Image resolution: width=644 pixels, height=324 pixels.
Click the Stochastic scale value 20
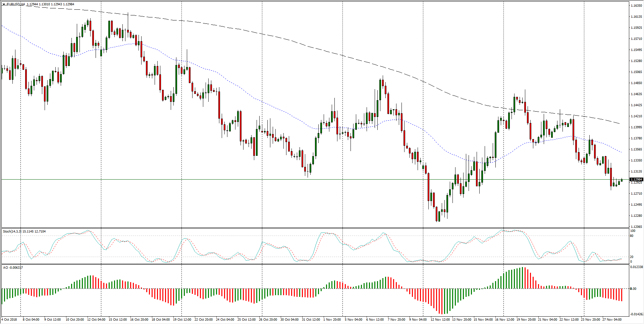(x=632, y=257)
